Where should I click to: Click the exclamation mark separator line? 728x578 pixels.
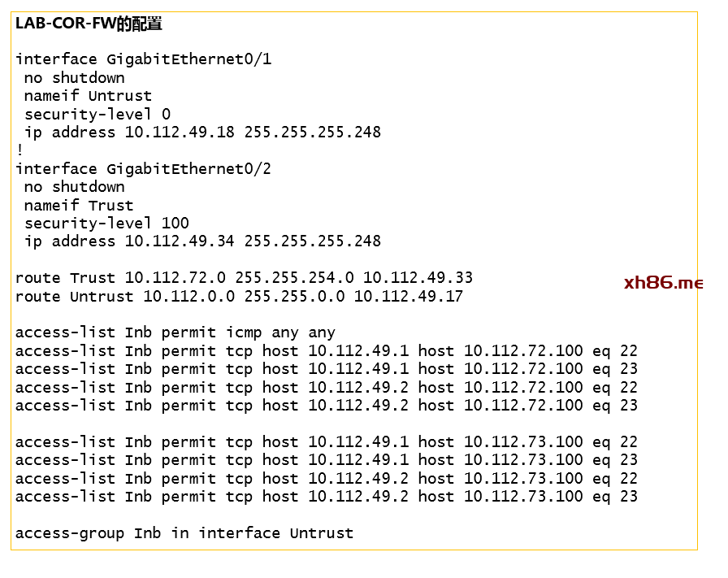coord(19,150)
